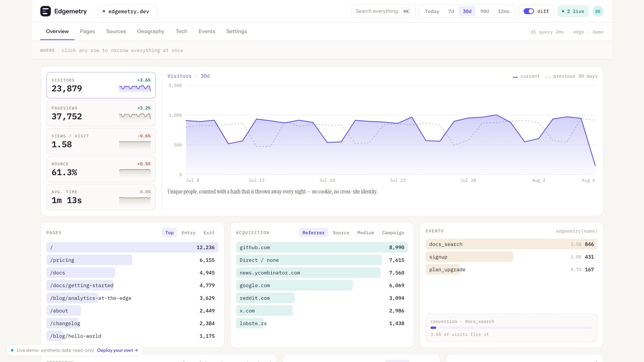This screenshot has height=362, width=644.
Task: Open the Settings tab
Action: click(237, 31)
